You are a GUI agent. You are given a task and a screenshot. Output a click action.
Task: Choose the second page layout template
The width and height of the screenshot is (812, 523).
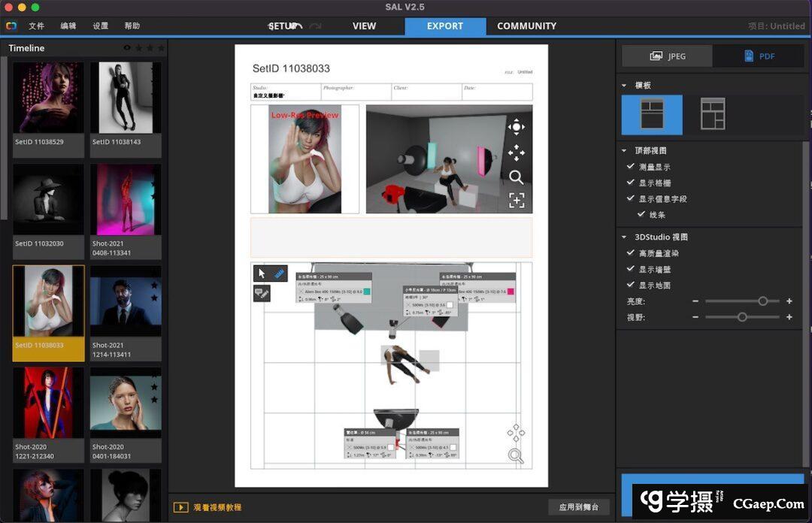pos(712,114)
